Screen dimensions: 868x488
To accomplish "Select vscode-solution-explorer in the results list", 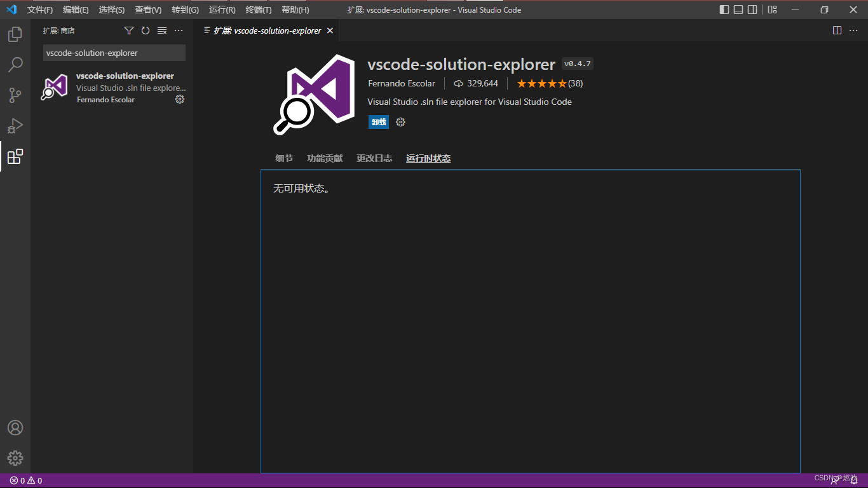I will pos(112,88).
